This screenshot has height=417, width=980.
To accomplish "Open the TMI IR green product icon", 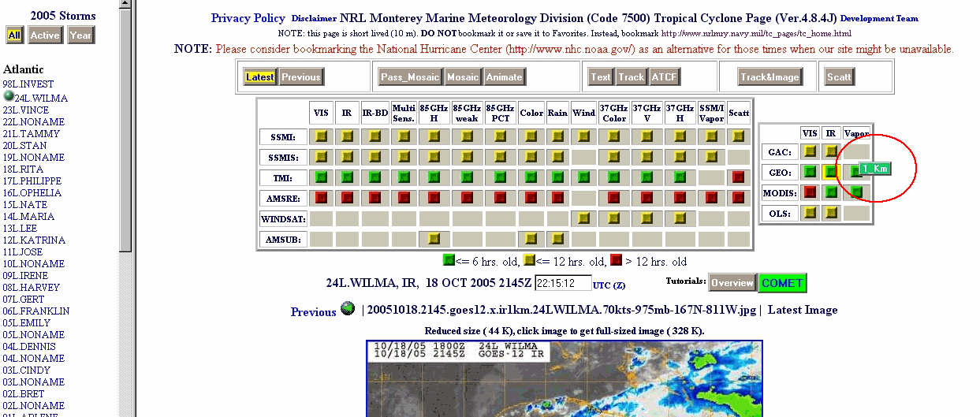I will click(x=347, y=177).
